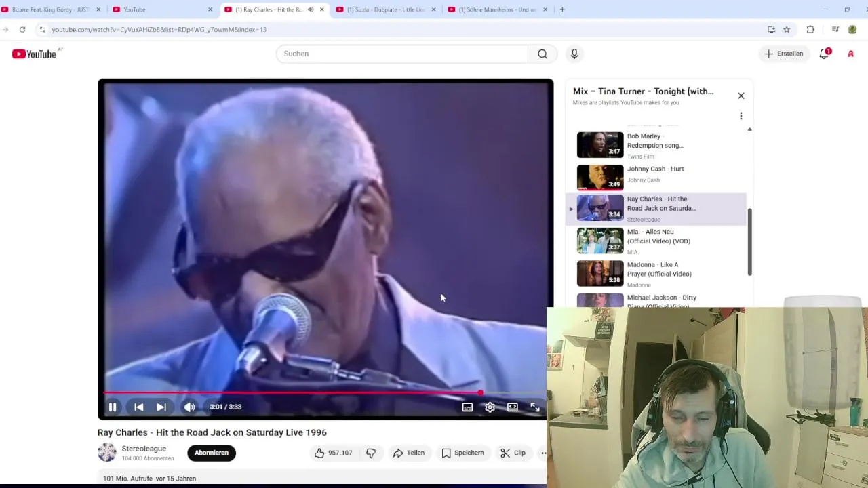Toggle subtitles in the video player
The image size is (868, 488).
[467, 407]
